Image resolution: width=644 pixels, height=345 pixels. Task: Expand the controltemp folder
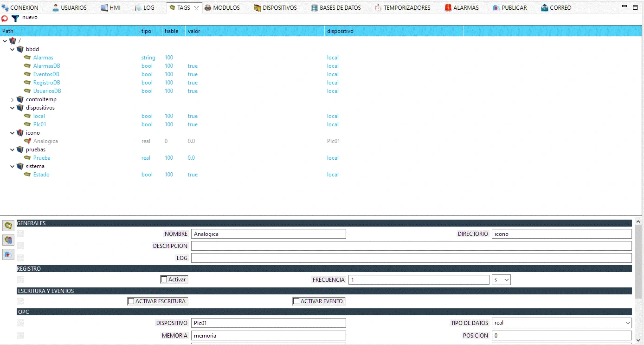[x=13, y=99]
